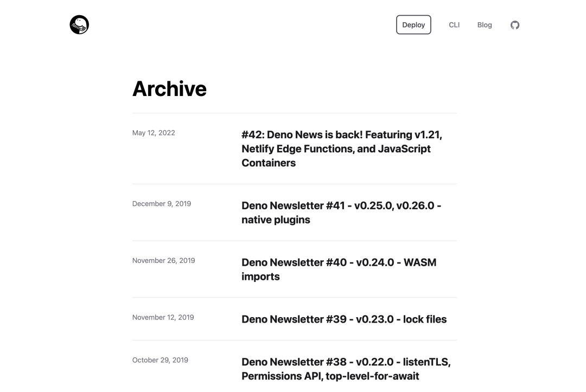Click the October 29, 2019 date
Image resolution: width=586 pixels, height=392 pixels.
pyautogui.click(x=160, y=360)
